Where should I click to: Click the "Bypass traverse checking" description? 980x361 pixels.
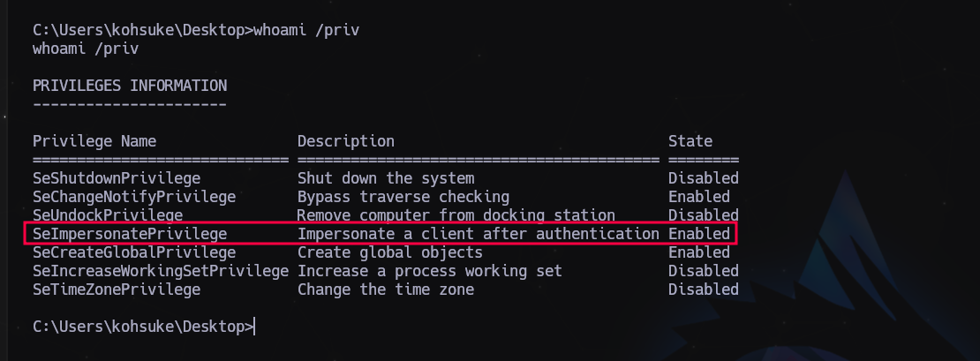pyautogui.click(x=403, y=197)
